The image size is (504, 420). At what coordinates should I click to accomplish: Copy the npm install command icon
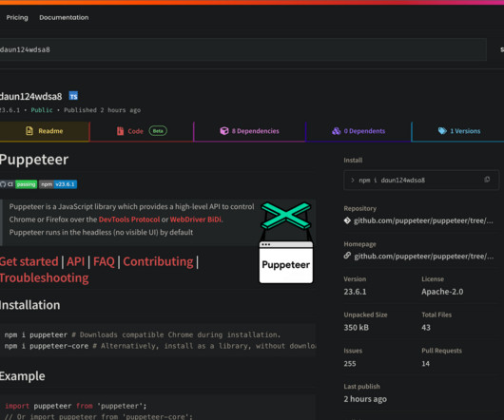(487, 180)
